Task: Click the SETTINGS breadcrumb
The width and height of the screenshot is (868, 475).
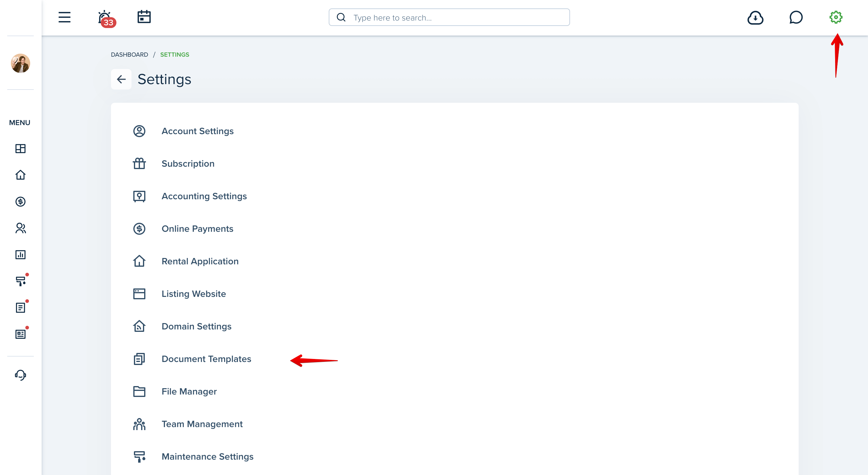Action: pyautogui.click(x=175, y=55)
